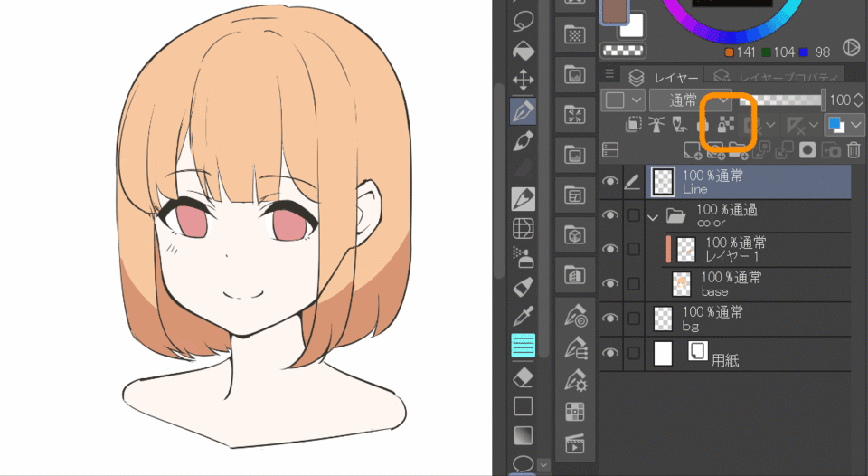
Task: Hide the base layer
Action: [x=610, y=283]
